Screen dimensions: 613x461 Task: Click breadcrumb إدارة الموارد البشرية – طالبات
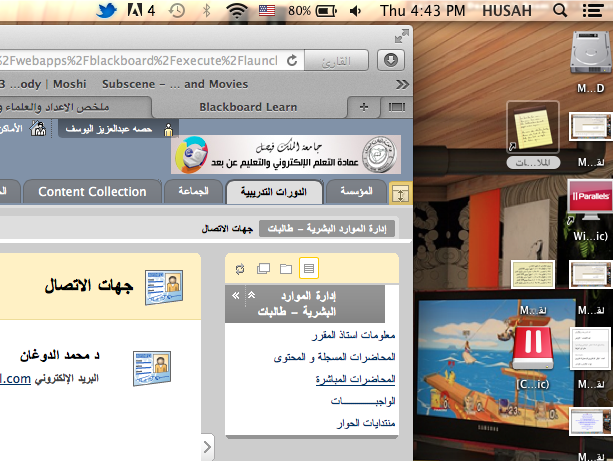coord(327,229)
